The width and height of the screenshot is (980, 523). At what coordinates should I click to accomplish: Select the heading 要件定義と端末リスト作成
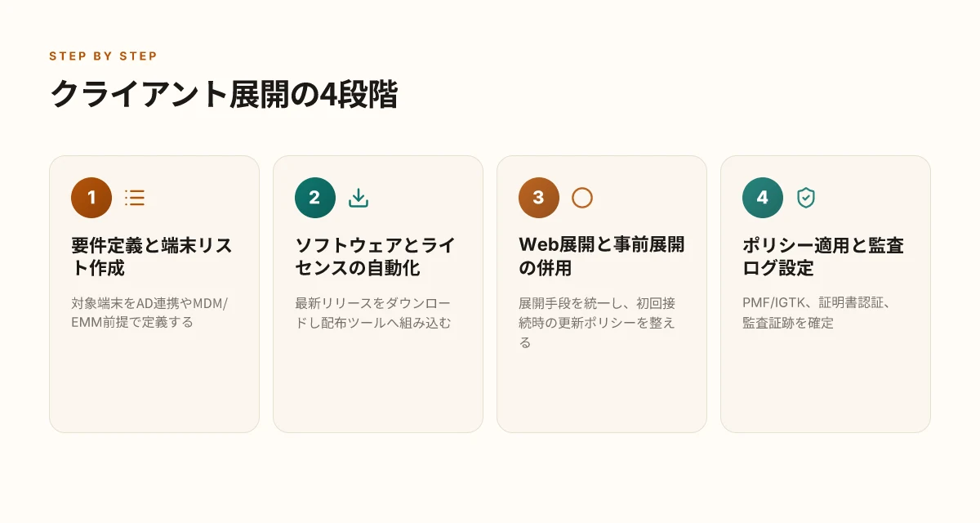(x=152, y=257)
